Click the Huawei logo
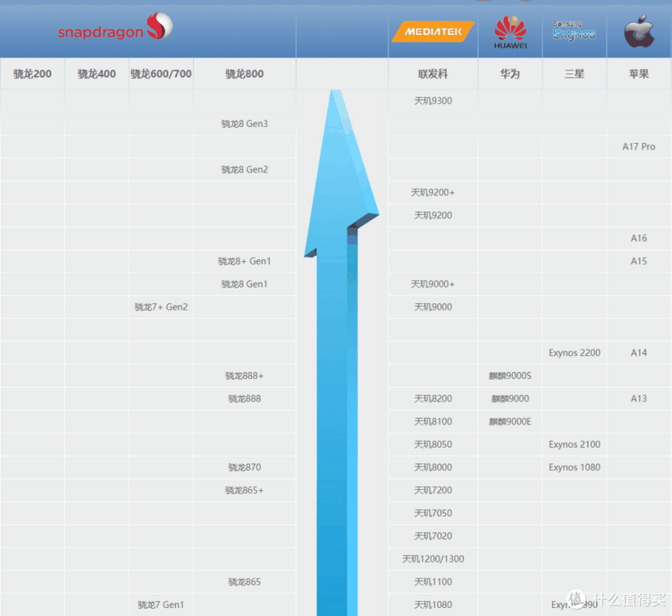This screenshot has width=672, height=616. (510, 32)
